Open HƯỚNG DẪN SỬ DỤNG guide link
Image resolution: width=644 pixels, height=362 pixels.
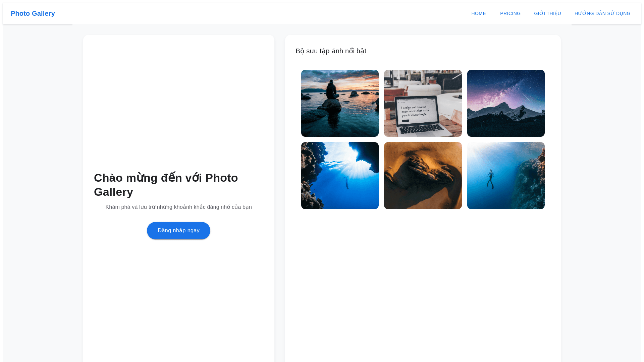point(602,13)
